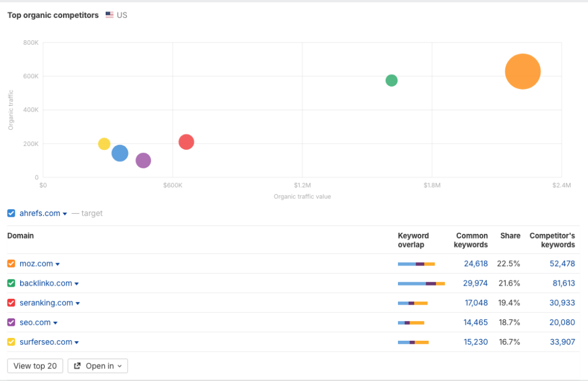Screen dimensions: 588x381
Task: Click backlinko.com competitor's keywords 81,613
Action: (x=564, y=283)
